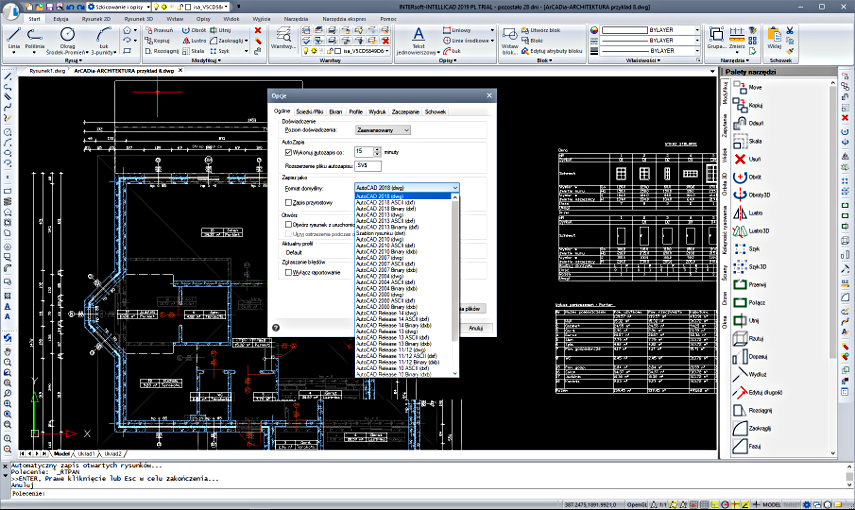This screenshot has width=855, height=510.
Task: Choose Przerwij break in tool palette
Action: [750, 284]
